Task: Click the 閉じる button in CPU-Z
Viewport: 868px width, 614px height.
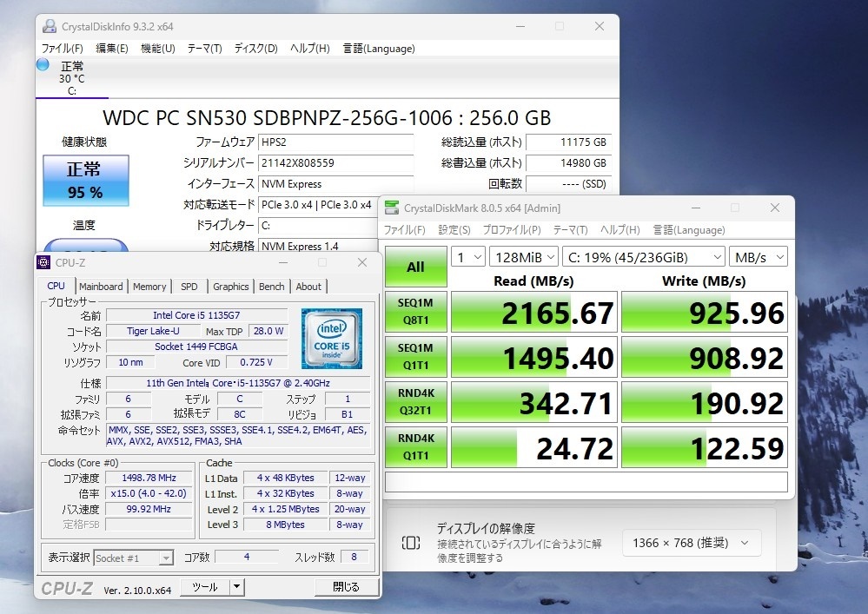Action: click(347, 587)
